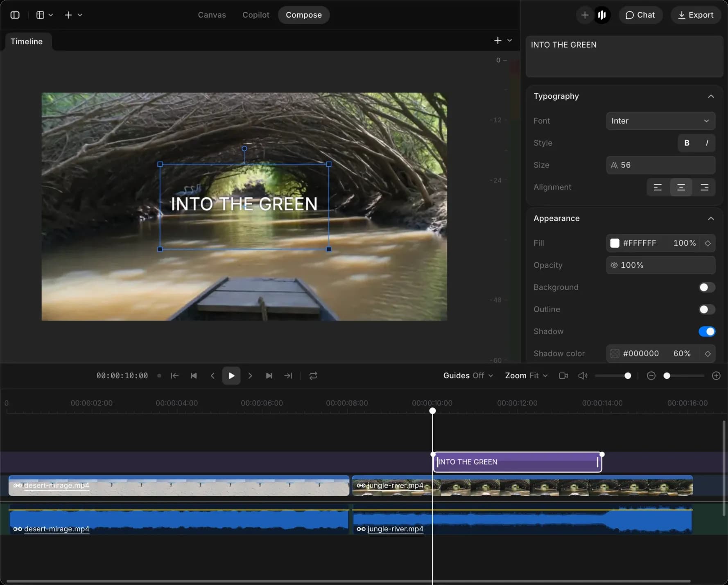Viewport: 728px width, 585px height.
Task: Jump to the end of timeline
Action: pyautogui.click(x=288, y=375)
